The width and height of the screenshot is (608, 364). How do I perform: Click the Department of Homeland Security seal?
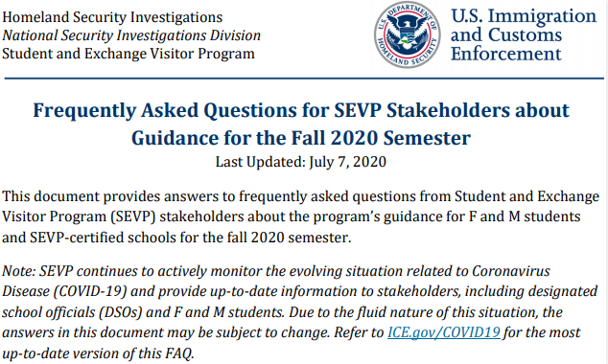tap(408, 34)
